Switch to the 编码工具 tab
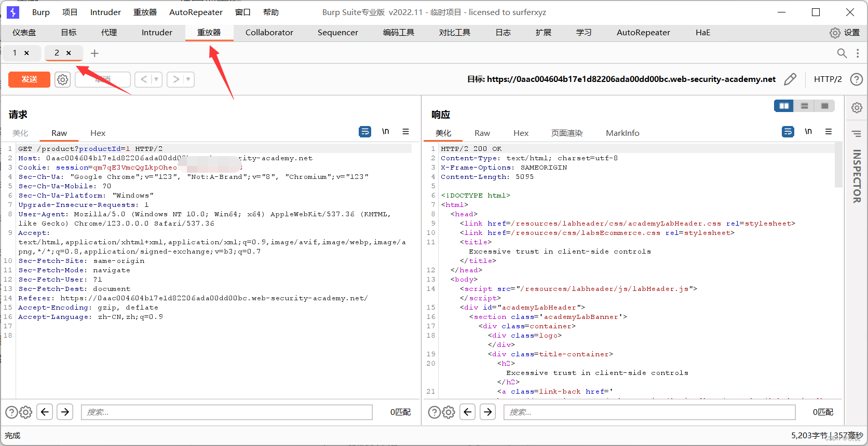 pyautogui.click(x=399, y=33)
